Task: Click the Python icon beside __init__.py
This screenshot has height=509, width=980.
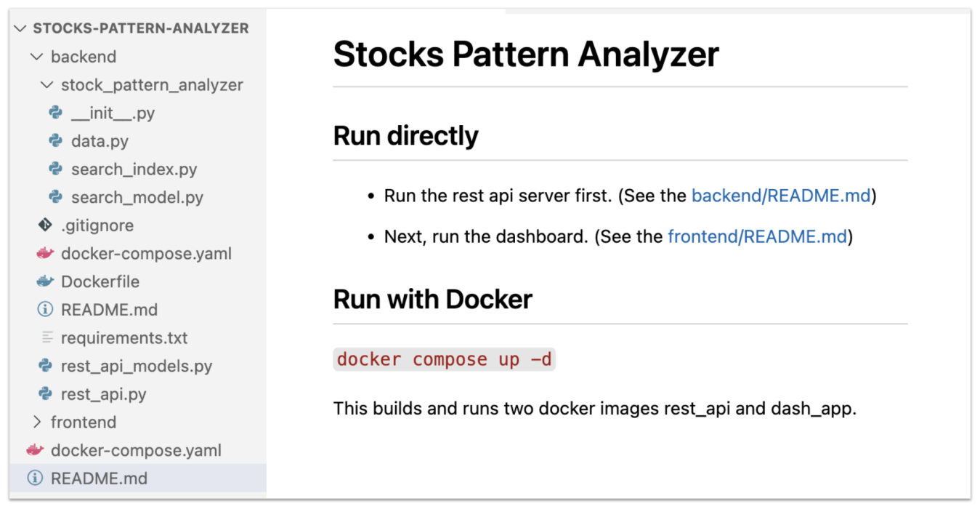Action: pos(56,113)
